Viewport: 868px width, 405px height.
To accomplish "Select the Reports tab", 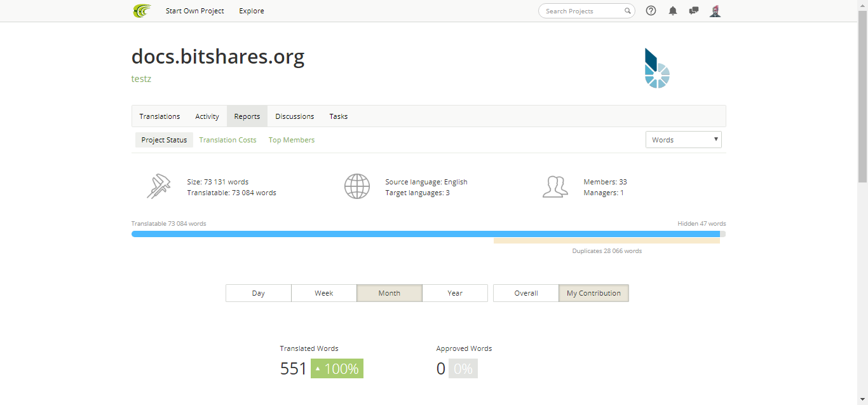I will (247, 116).
